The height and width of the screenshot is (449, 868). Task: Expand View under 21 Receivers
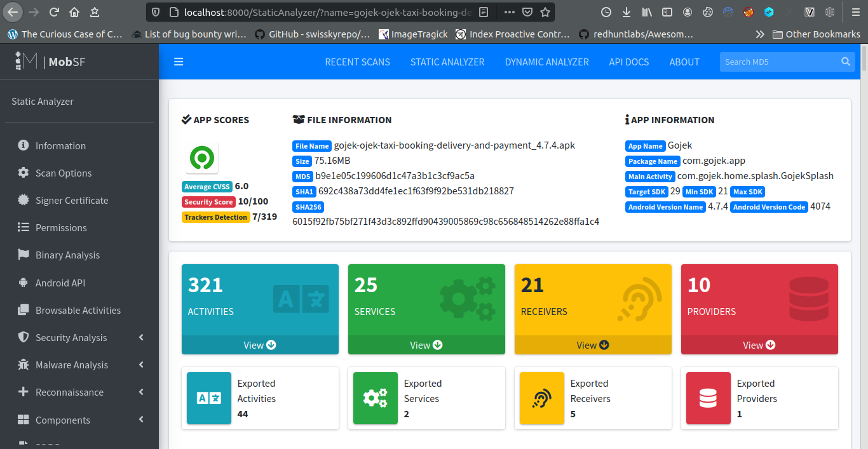click(x=593, y=345)
